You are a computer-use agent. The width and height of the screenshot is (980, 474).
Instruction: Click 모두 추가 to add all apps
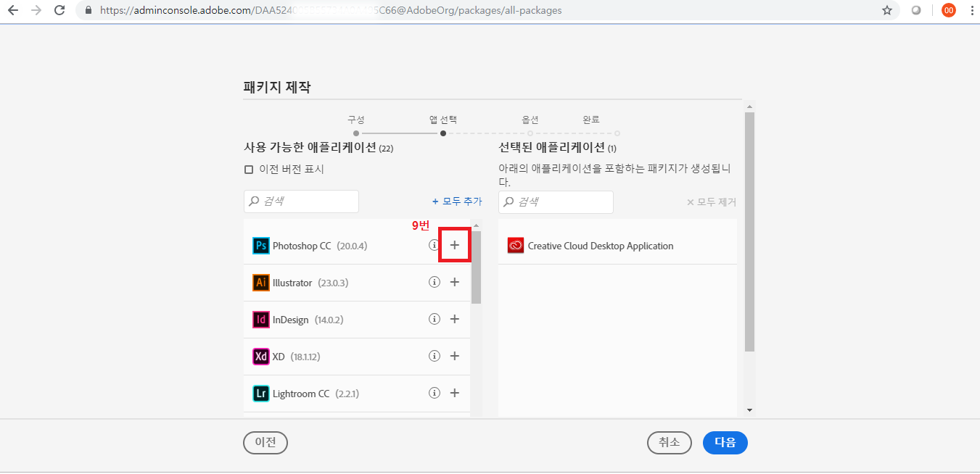457,201
